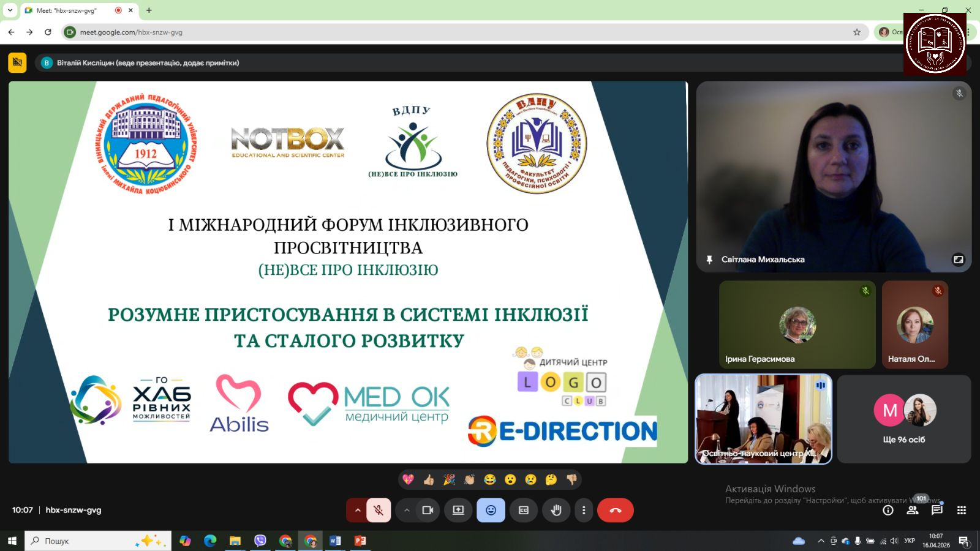The width and height of the screenshot is (980, 551).
Task: Show the participants list with 101 people
Action: coord(913,510)
